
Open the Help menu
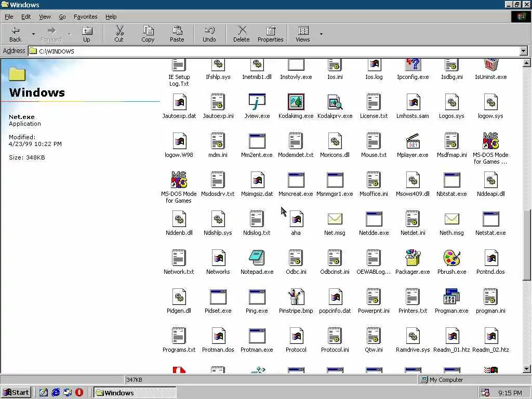[x=111, y=17]
